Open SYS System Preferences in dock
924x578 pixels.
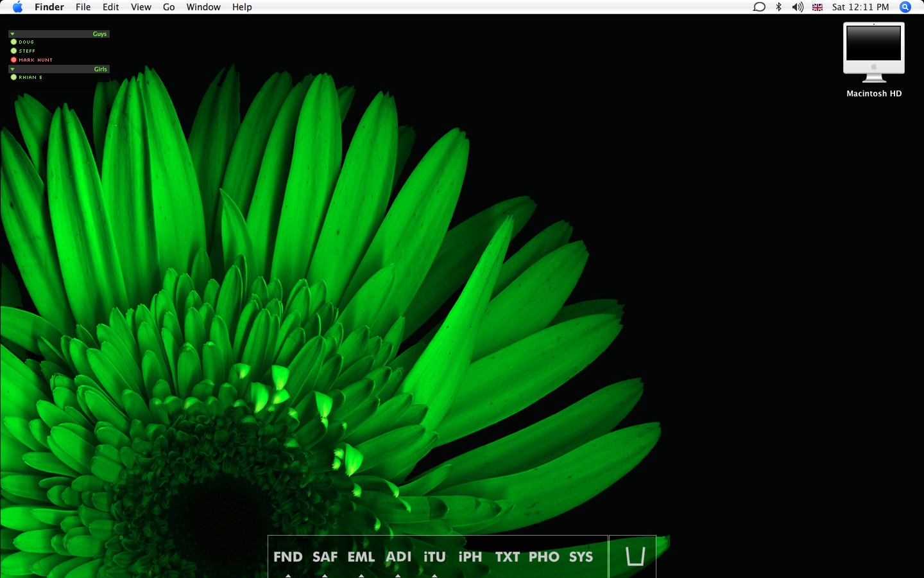[x=581, y=557]
